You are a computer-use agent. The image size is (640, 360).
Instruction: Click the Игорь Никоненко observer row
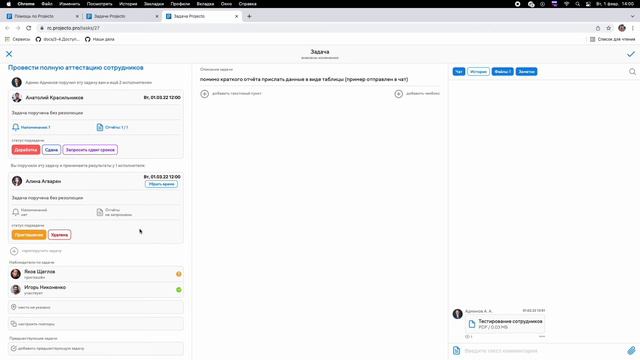[96, 290]
